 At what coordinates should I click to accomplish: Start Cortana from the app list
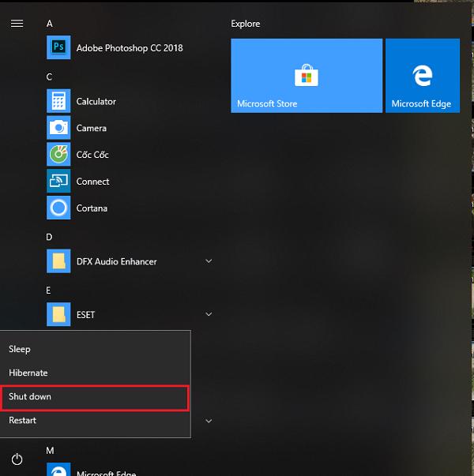pos(92,208)
